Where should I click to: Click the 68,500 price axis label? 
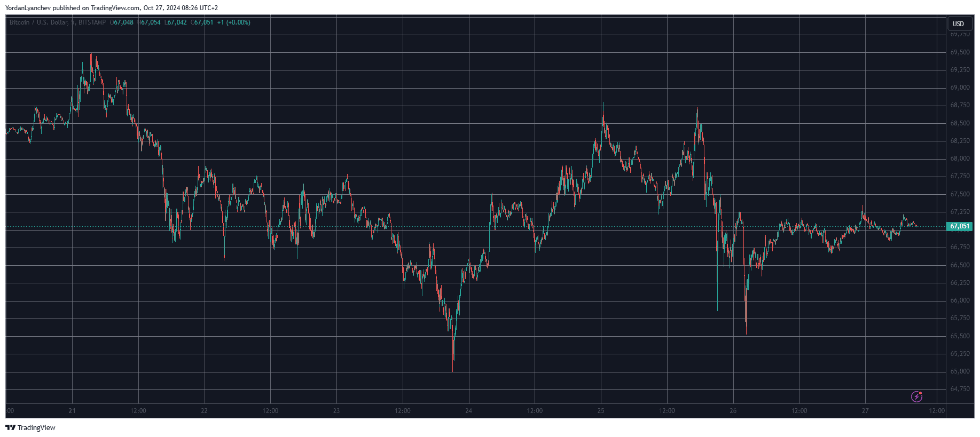coord(960,123)
